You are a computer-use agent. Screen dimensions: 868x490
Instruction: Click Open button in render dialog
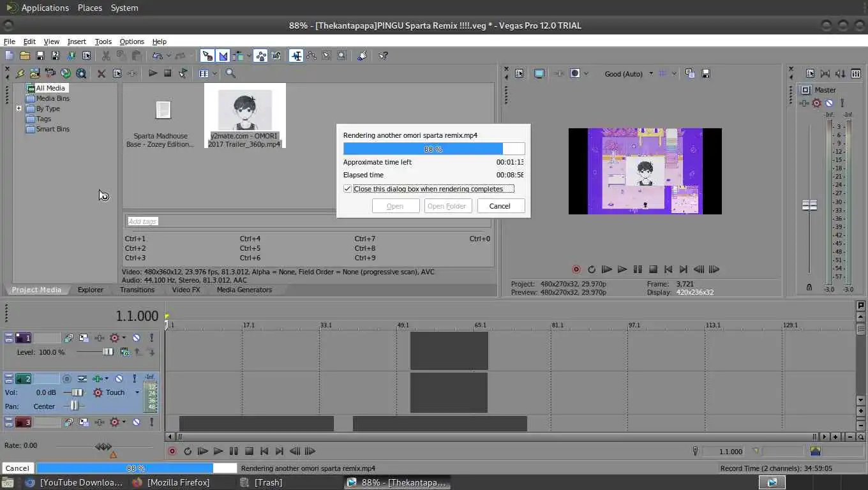[395, 206]
